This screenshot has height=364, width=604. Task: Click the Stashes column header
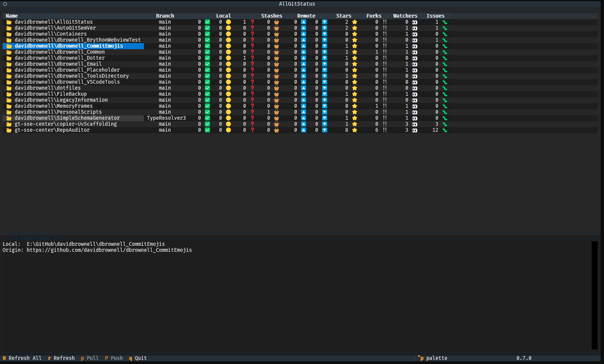[x=272, y=16]
